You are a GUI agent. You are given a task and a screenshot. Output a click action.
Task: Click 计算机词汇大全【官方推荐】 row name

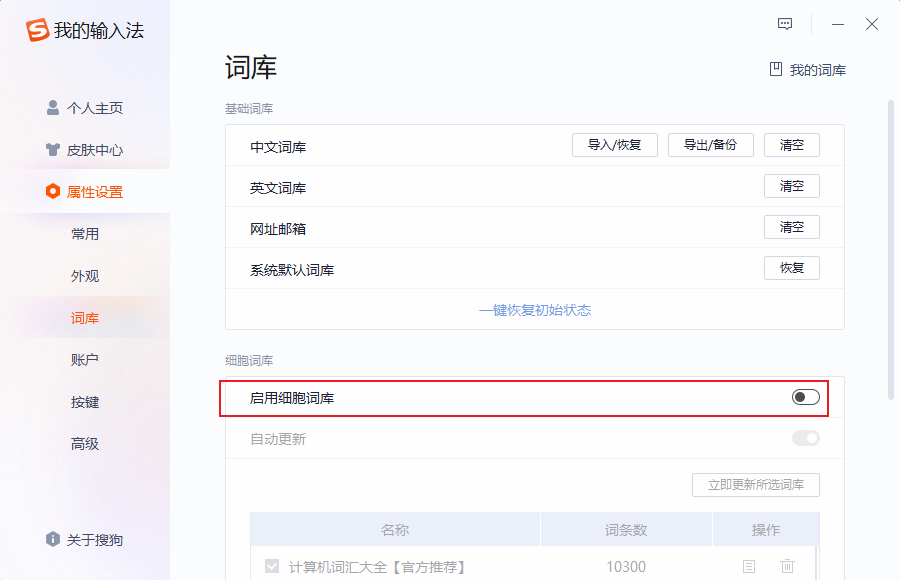pos(379,567)
